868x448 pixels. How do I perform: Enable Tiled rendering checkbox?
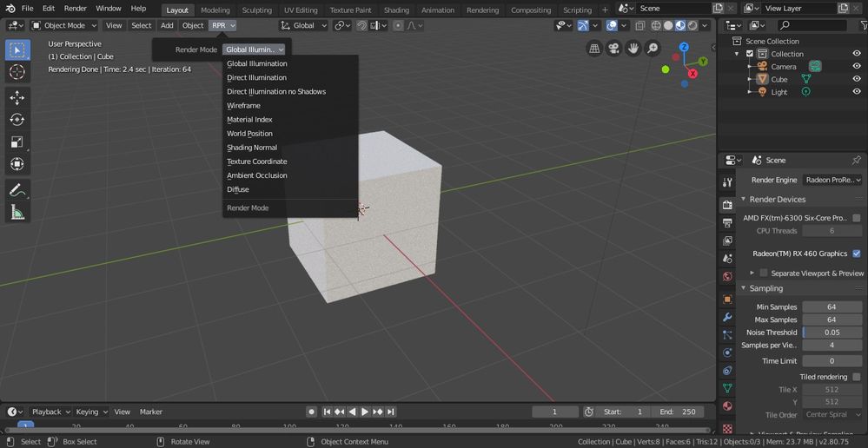pyautogui.click(x=857, y=377)
